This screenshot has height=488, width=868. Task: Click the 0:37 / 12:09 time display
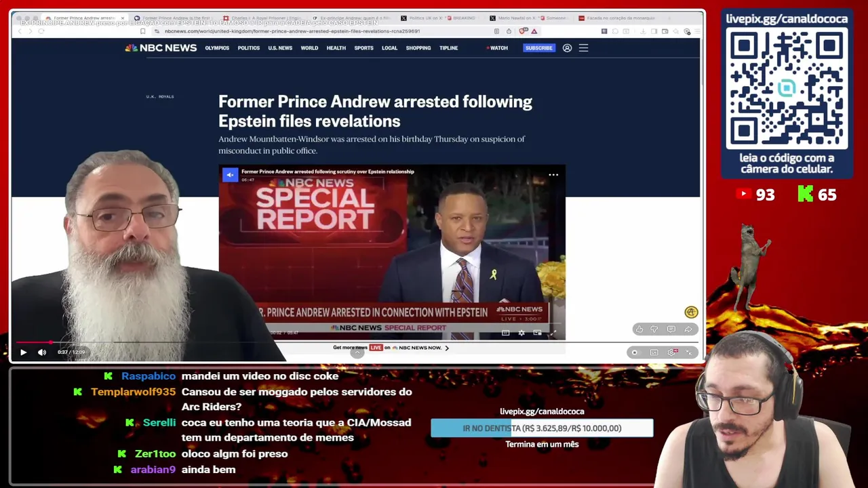pos(71,352)
